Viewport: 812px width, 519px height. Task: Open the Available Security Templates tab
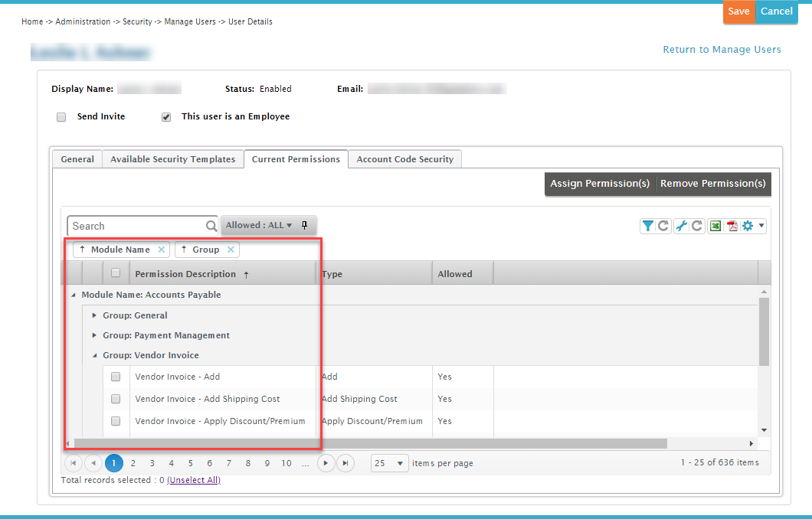click(172, 159)
